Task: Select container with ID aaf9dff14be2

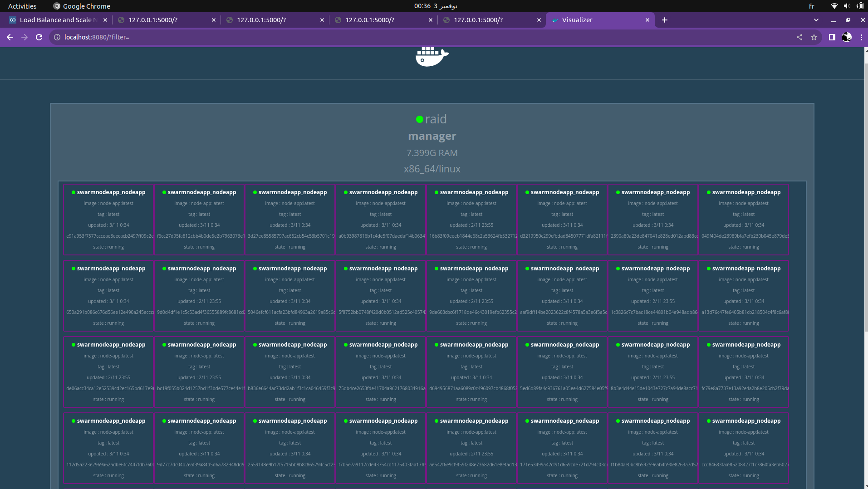Action: tap(562, 296)
